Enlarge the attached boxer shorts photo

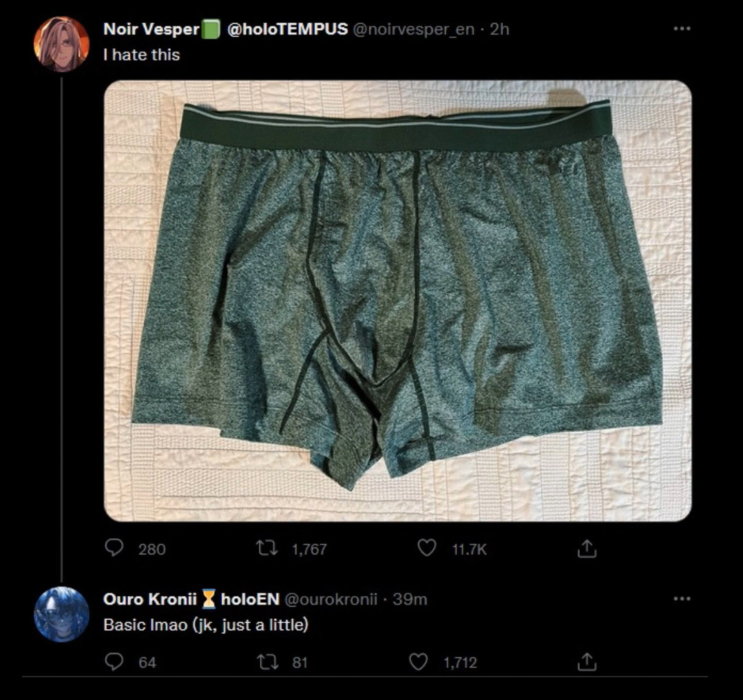pyautogui.click(x=397, y=301)
